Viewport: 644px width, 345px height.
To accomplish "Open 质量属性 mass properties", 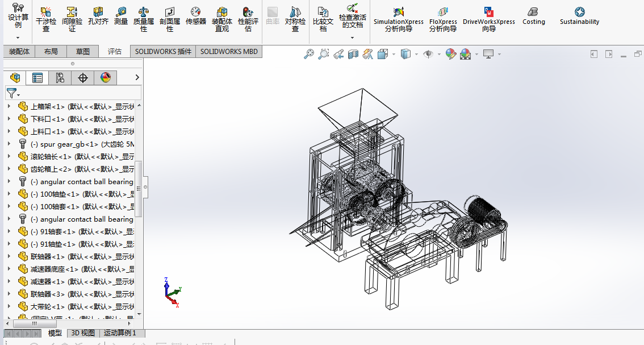I will [x=143, y=19].
